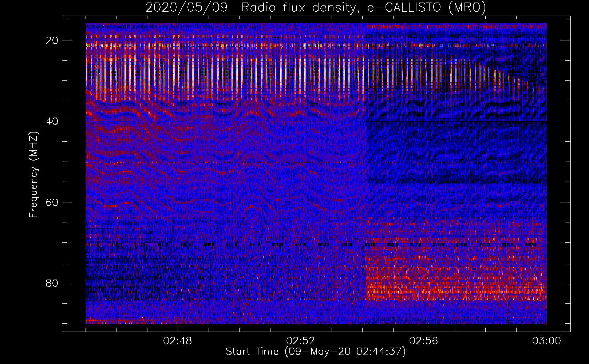Click the 60 MHz frequency tick label
This screenshot has height=364, width=589.
pyautogui.click(x=52, y=202)
